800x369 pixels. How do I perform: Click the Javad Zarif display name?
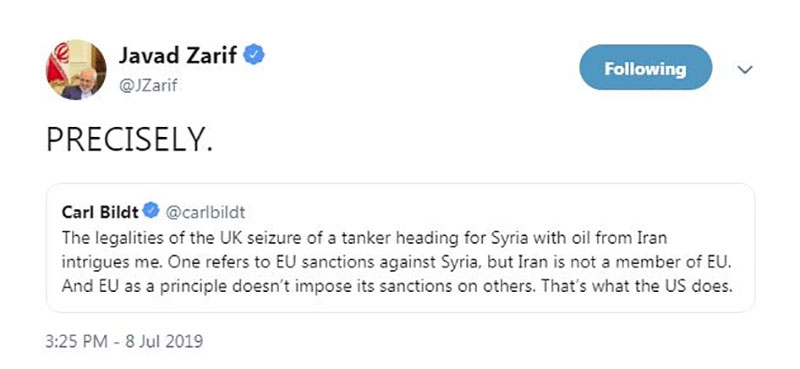click(x=178, y=55)
